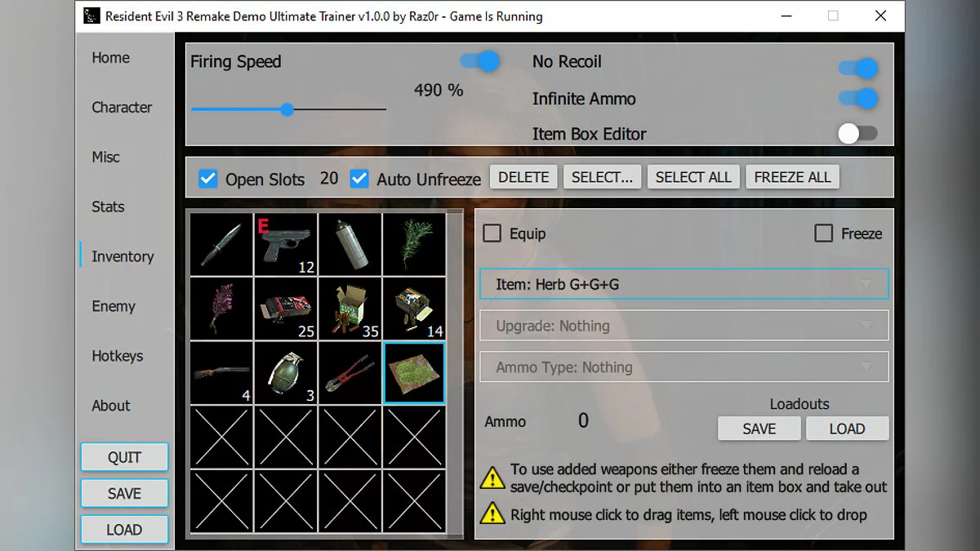Select the hand grenade slot showing 3
The image size is (980, 551).
coord(286,373)
